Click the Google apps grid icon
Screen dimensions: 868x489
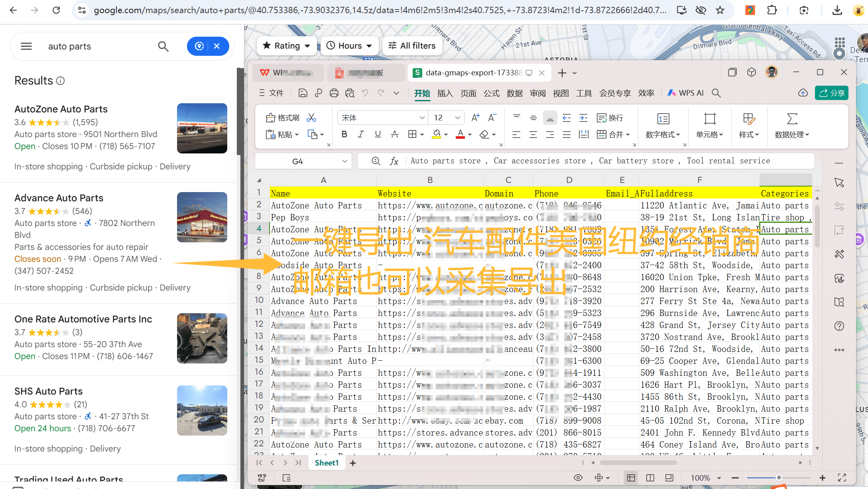[840, 42]
